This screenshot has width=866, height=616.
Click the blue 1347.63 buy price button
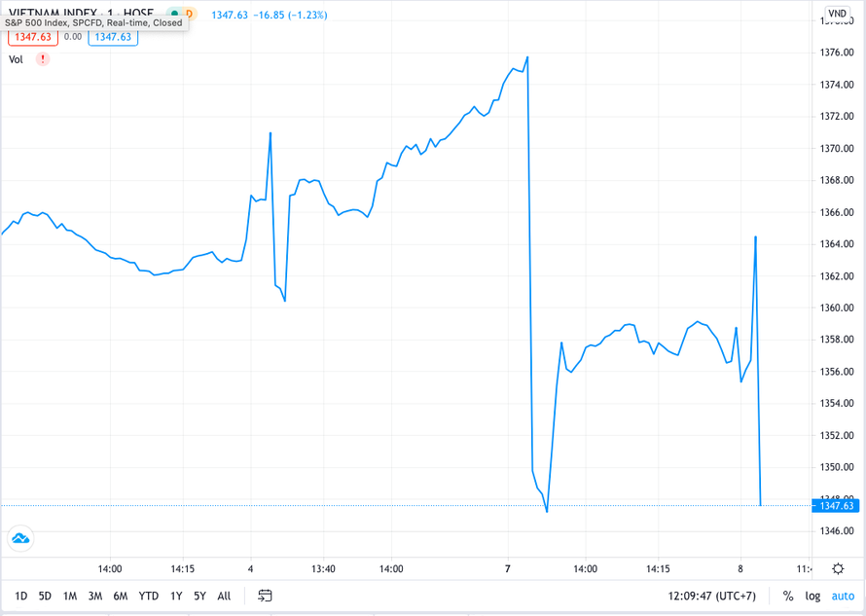point(113,37)
